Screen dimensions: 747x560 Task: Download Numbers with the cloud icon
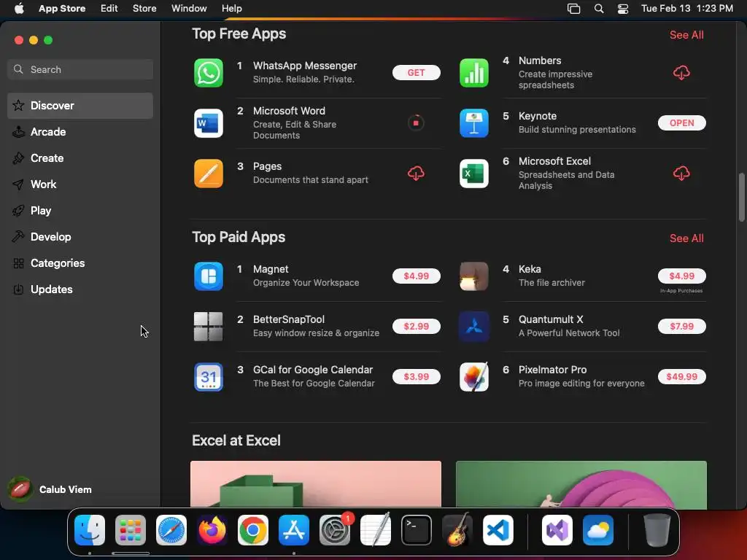click(x=681, y=73)
